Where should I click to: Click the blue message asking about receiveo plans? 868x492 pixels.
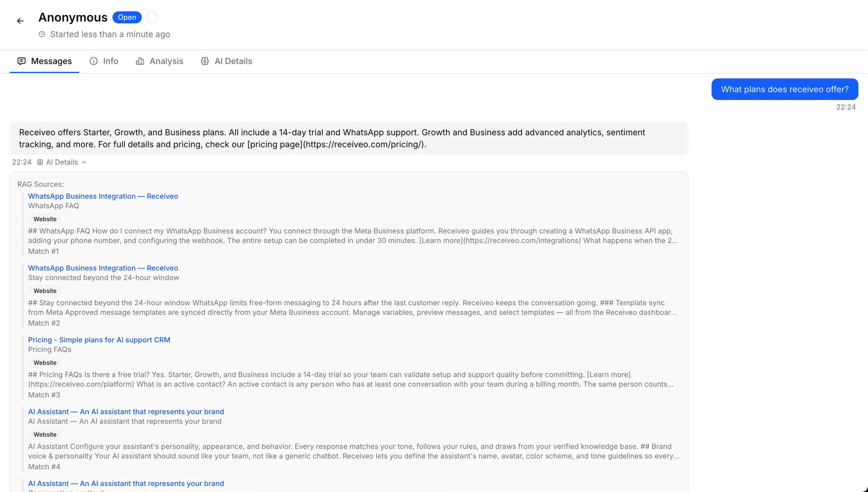point(785,89)
